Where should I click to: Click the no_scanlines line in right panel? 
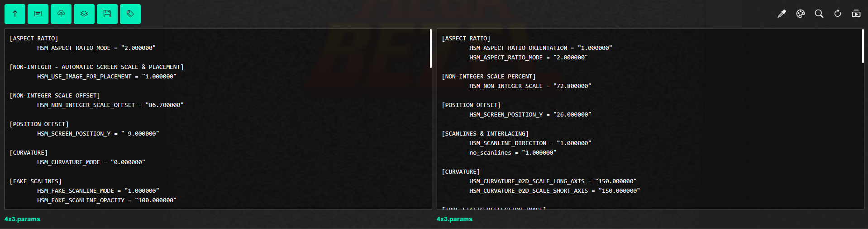tap(513, 153)
